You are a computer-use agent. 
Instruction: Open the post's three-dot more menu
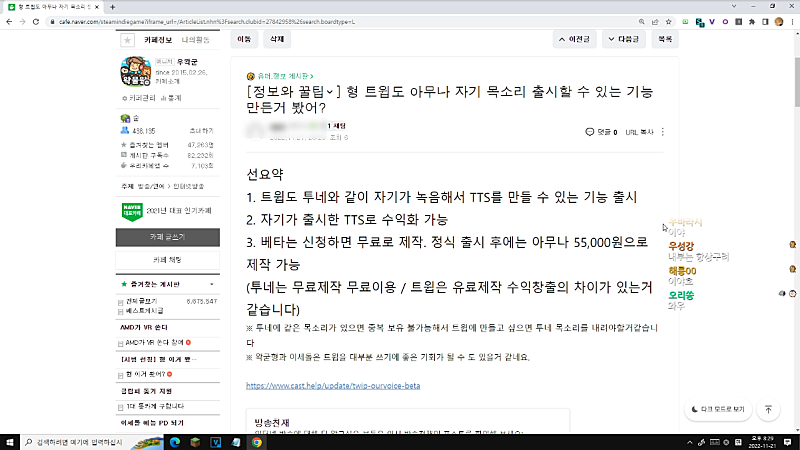tap(663, 132)
